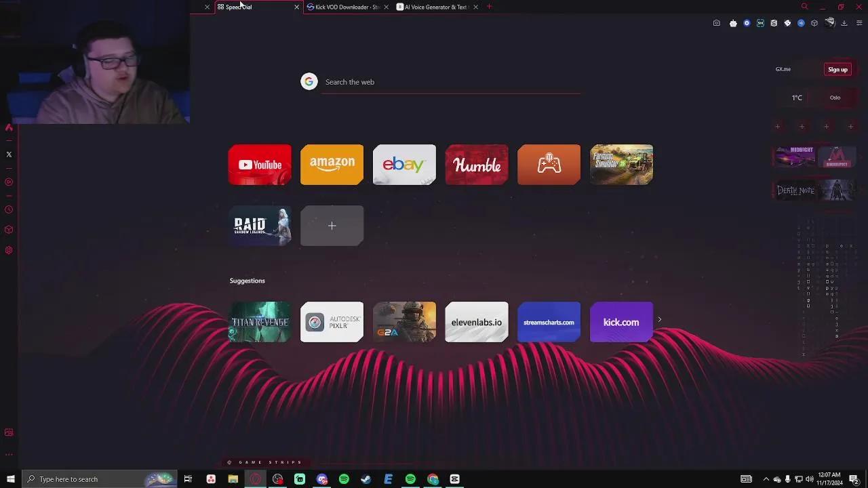Open the Opera GX logo in sidebar
Viewport: 868px width, 488px height.
tap(9, 127)
